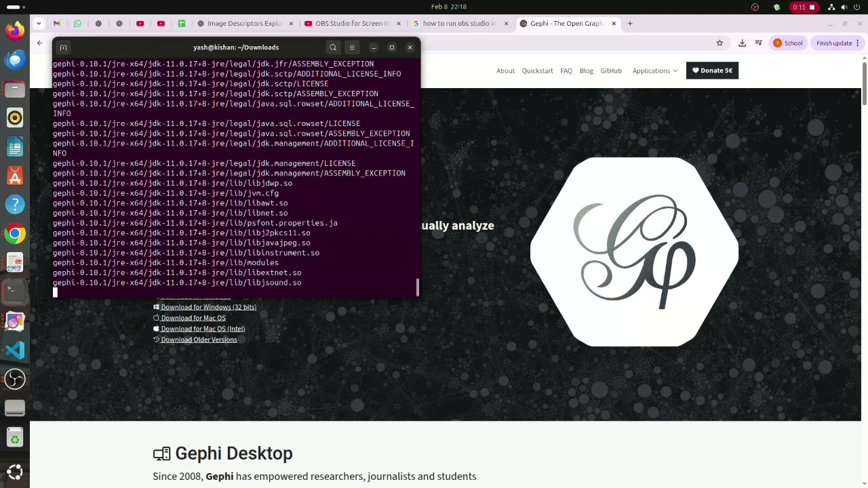
Task: Launch Visual Studio Code from dock
Action: point(15,350)
